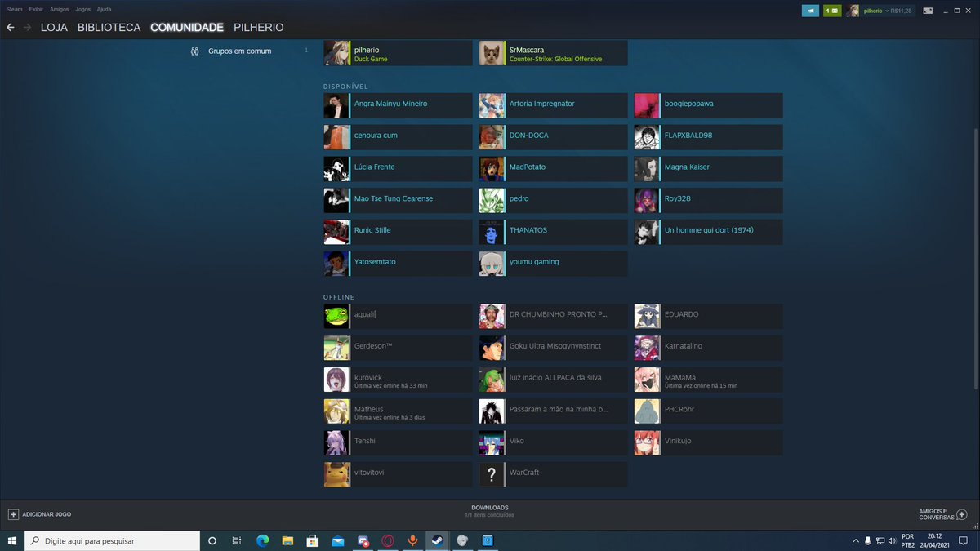Click the Steam icon in taskbar
The width and height of the screenshot is (980, 551).
(x=438, y=540)
